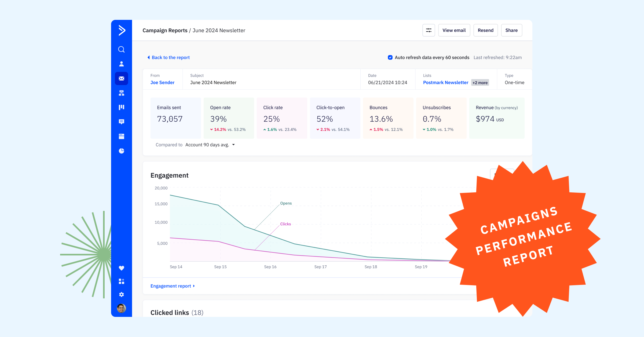Disable auto refresh every 60 seconds
This screenshot has height=337, width=644.
click(390, 57)
